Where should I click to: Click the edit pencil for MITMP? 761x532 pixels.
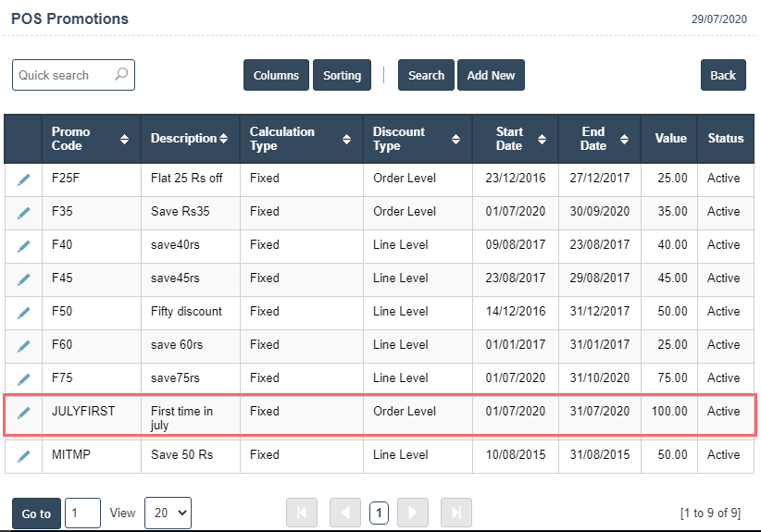pos(23,455)
